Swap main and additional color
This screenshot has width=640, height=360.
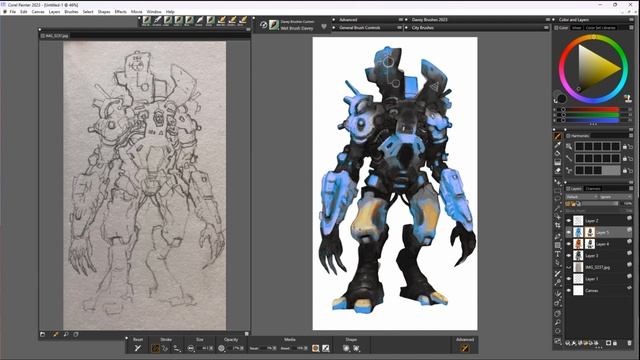pos(555,101)
